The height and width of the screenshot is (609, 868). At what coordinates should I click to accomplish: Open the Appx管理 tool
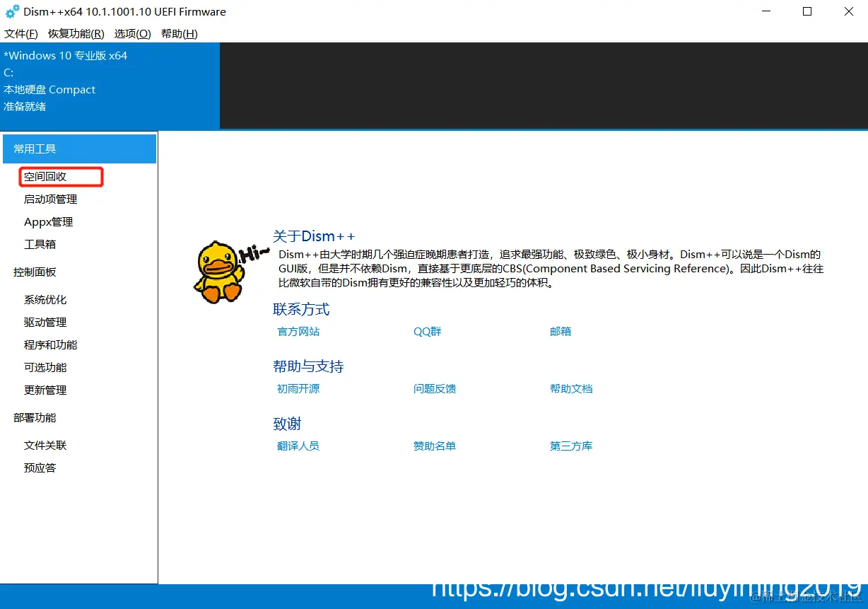tap(47, 221)
